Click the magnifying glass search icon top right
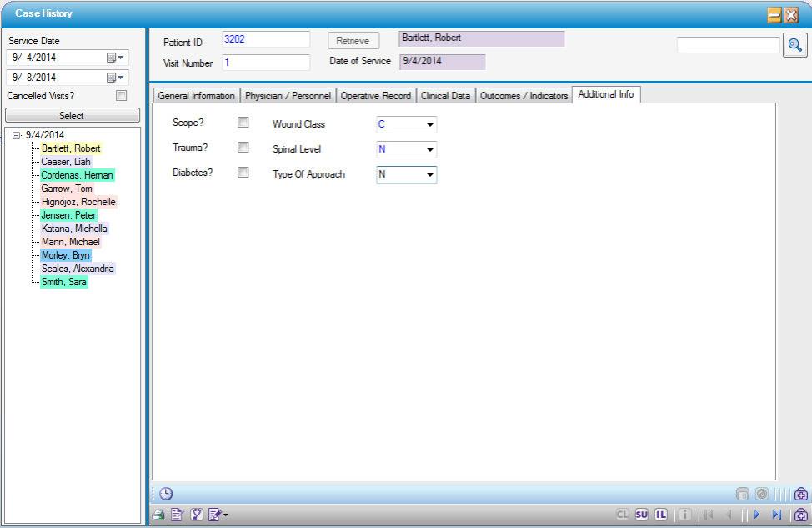 [793, 44]
